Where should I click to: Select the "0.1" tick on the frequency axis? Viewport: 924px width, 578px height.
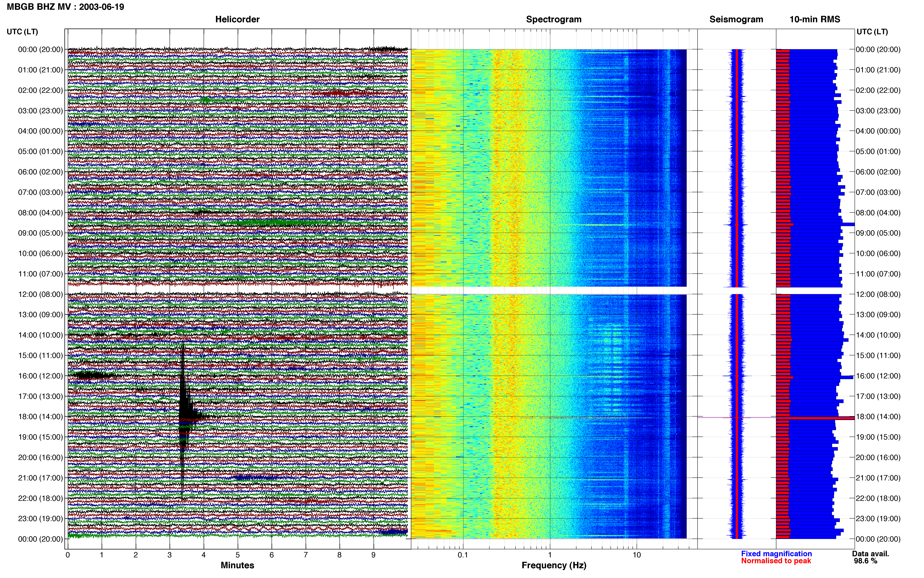(463, 555)
